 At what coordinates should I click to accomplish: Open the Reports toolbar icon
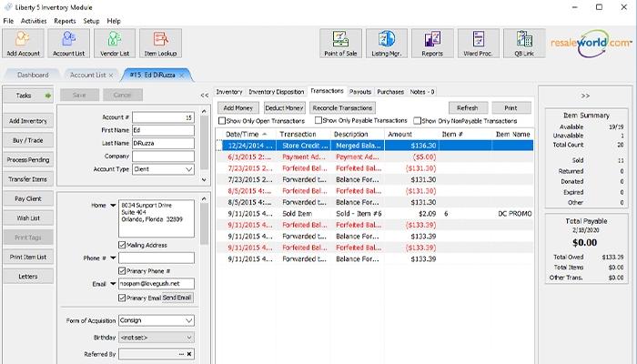432,43
